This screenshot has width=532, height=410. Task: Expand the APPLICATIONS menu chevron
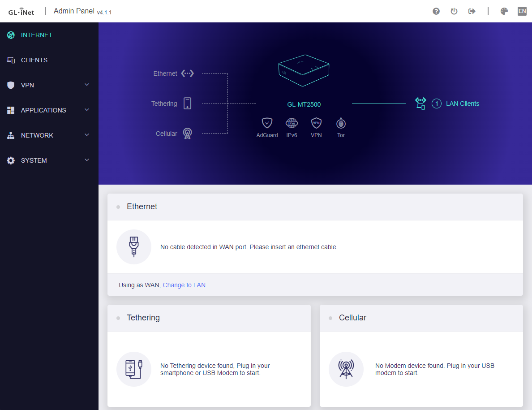point(87,110)
